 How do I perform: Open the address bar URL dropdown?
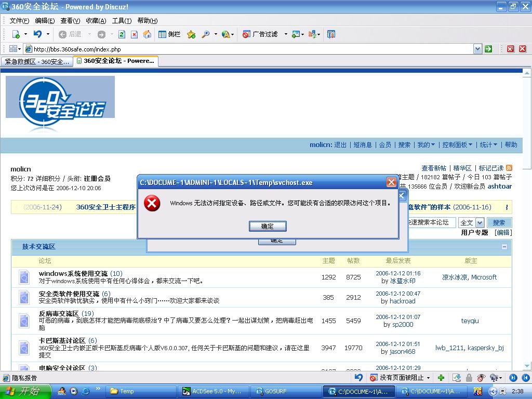(x=478, y=49)
